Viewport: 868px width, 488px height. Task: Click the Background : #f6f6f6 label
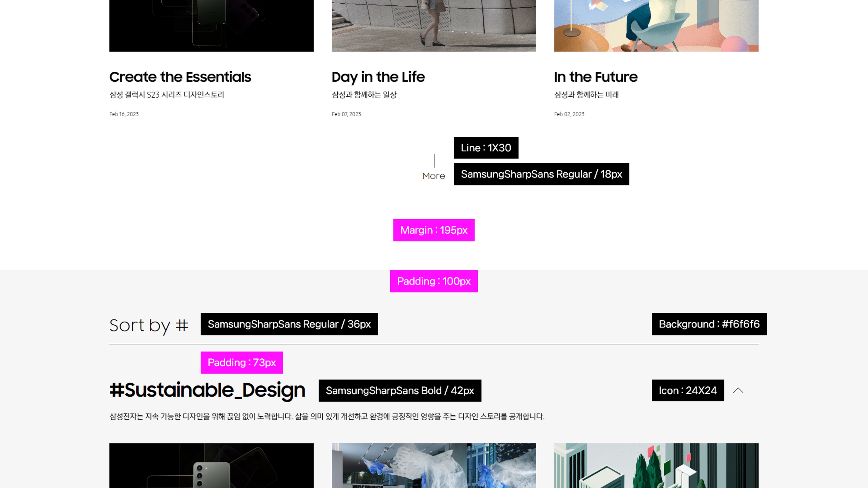click(x=709, y=324)
